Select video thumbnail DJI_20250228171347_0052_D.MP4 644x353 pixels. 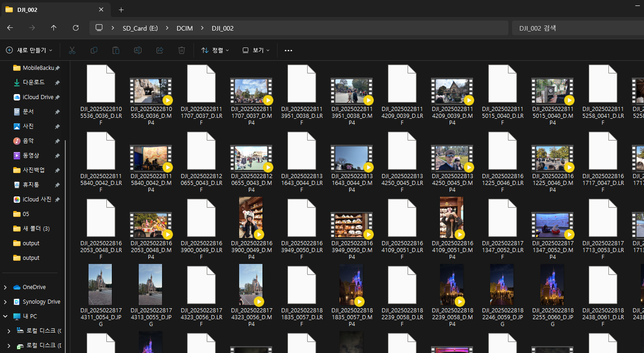pos(552,226)
